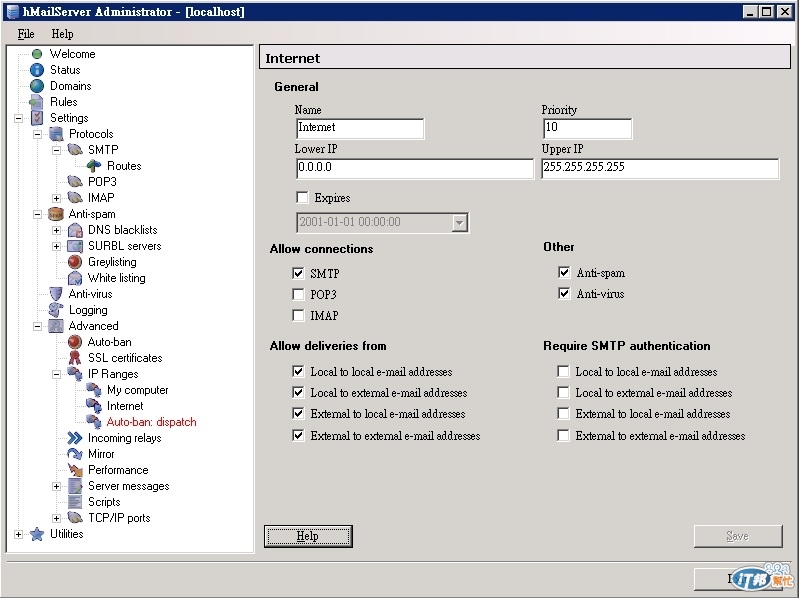This screenshot has height=598, width=799.
Task: Click the White listing envelope icon
Action: pos(75,278)
